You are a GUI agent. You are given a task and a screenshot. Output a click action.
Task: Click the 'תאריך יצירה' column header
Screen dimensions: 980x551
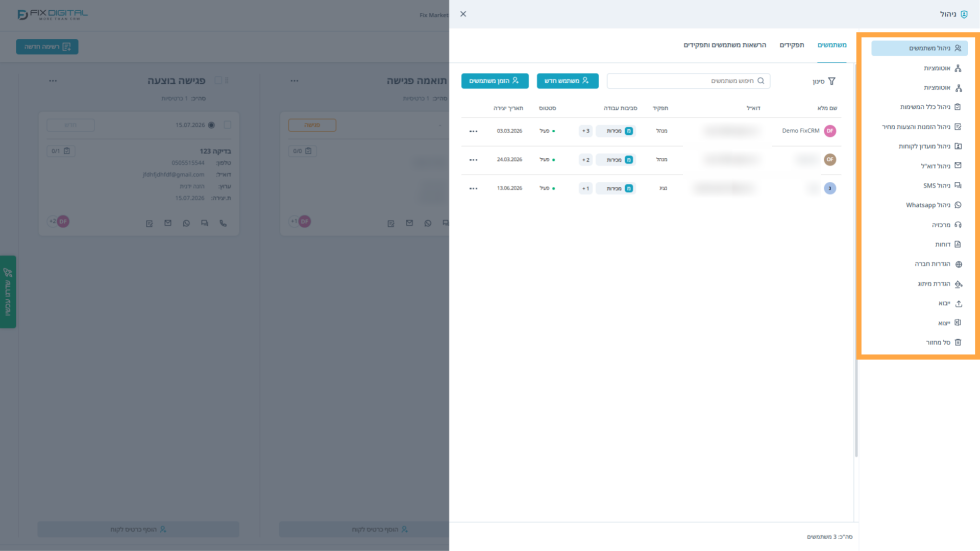tap(508, 108)
